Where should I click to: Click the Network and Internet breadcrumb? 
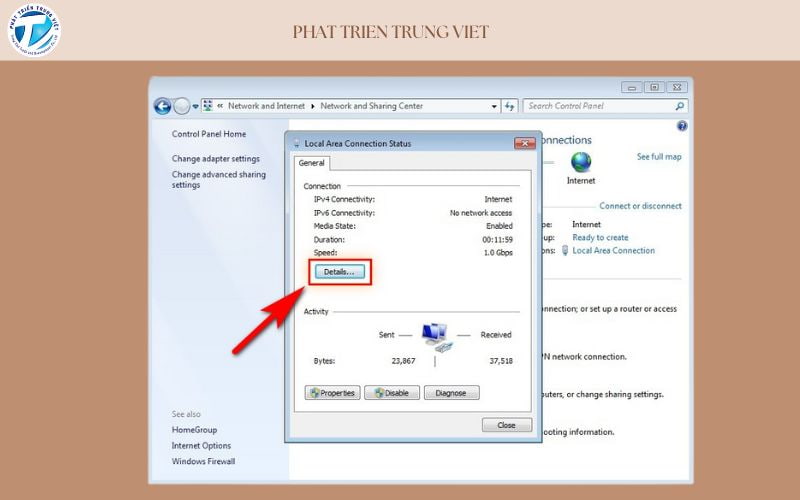pos(267,106)
